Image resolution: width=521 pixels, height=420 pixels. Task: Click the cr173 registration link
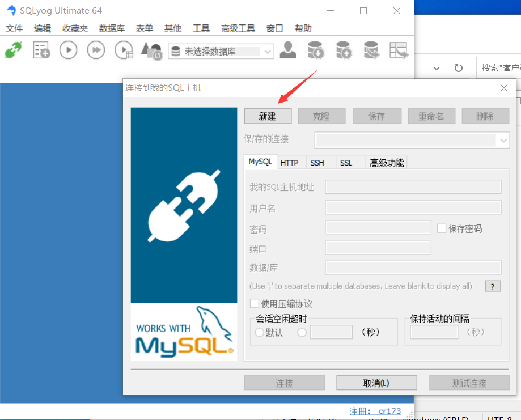tap(389, 411)
